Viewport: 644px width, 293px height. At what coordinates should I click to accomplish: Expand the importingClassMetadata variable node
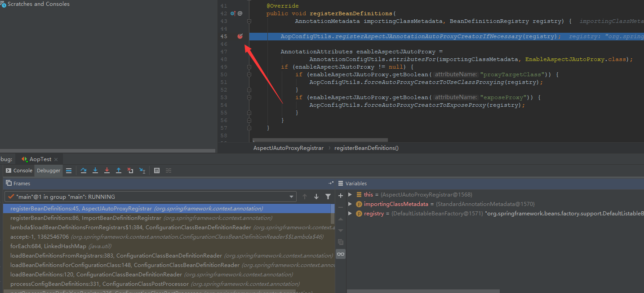click(x=351, y=204)
